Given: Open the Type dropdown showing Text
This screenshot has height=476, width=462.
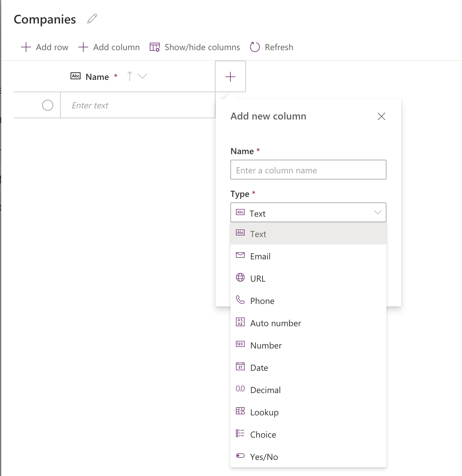Looking at the screenshot, I should coord(308,212).
